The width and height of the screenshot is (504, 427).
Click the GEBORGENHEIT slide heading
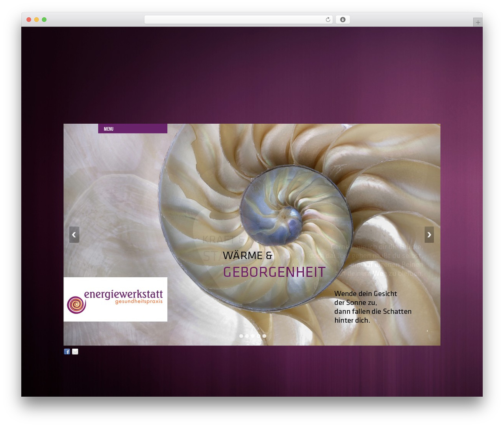[274, 272]
